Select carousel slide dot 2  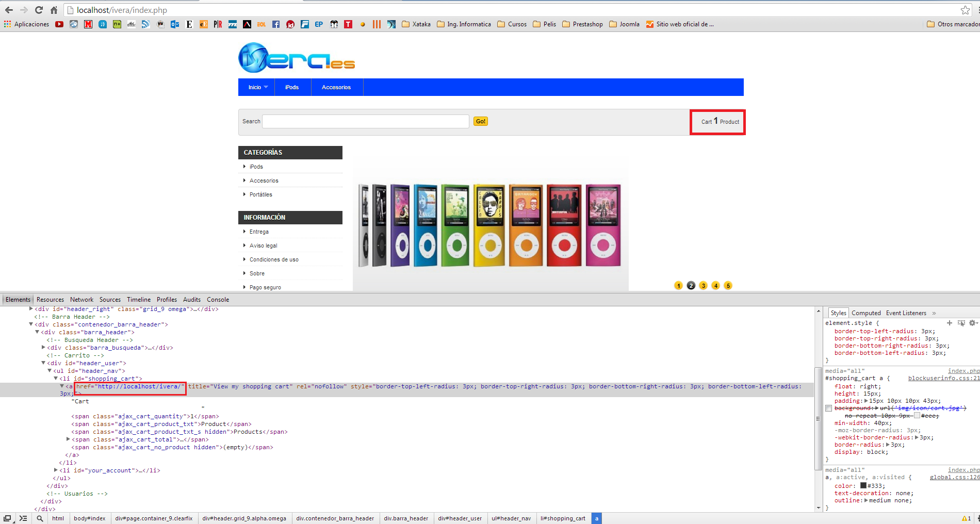point(691,286)
